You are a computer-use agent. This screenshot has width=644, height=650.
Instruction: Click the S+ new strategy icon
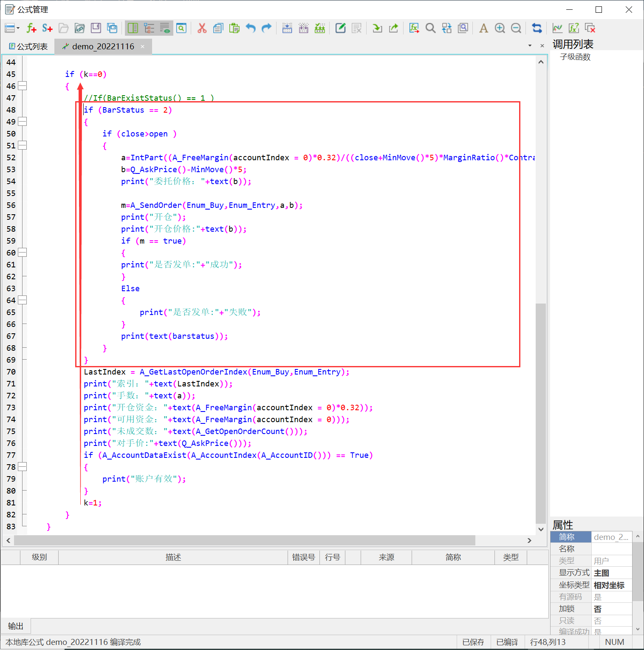coord(47,28)
